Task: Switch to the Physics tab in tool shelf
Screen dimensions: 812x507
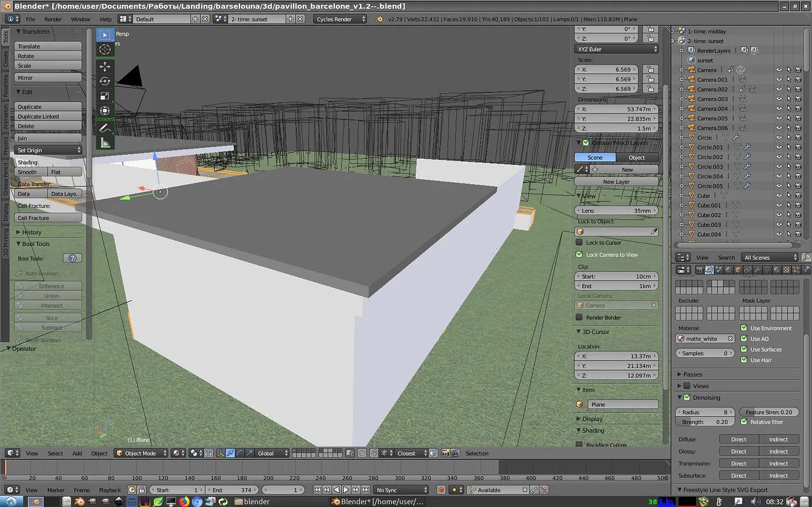Action: coord(5,146)
